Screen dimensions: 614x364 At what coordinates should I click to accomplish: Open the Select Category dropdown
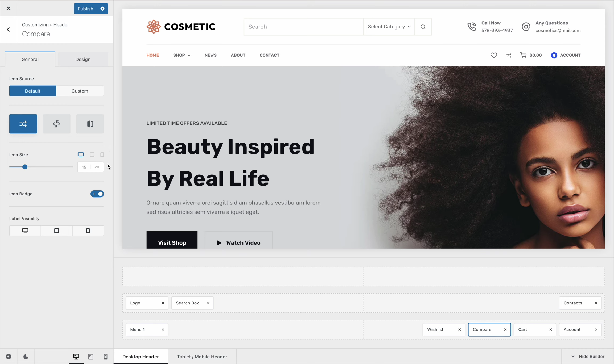[x=389, y=27]
